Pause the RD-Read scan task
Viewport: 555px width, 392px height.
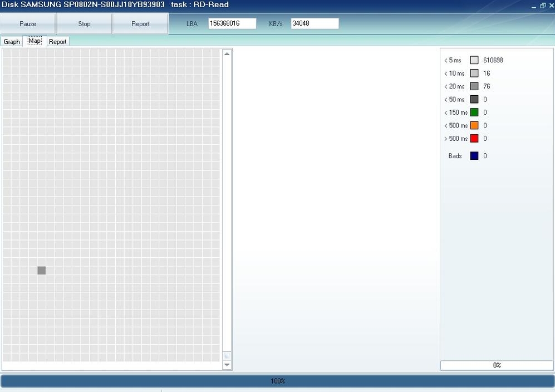(28, 24)
